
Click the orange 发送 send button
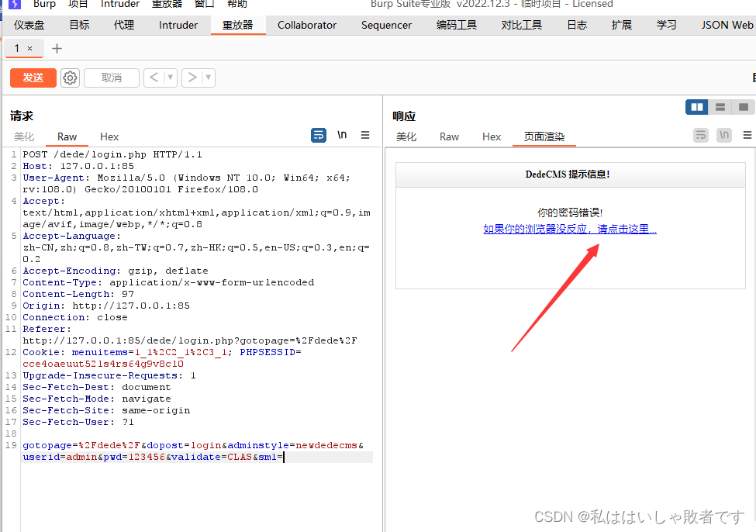click(x=33, y=78)
